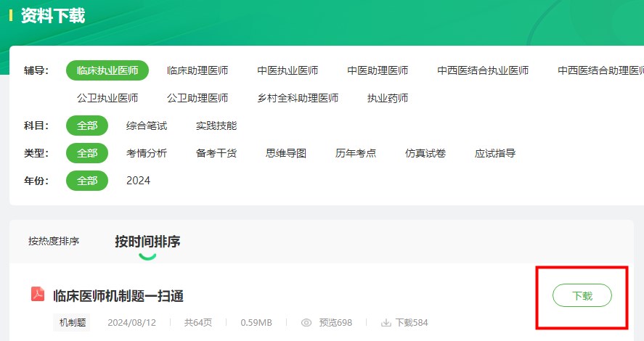This screenshot has width=644, height=341.
Task: Open 临床医师机制题一扫通 document title
Action: (118, 295)
